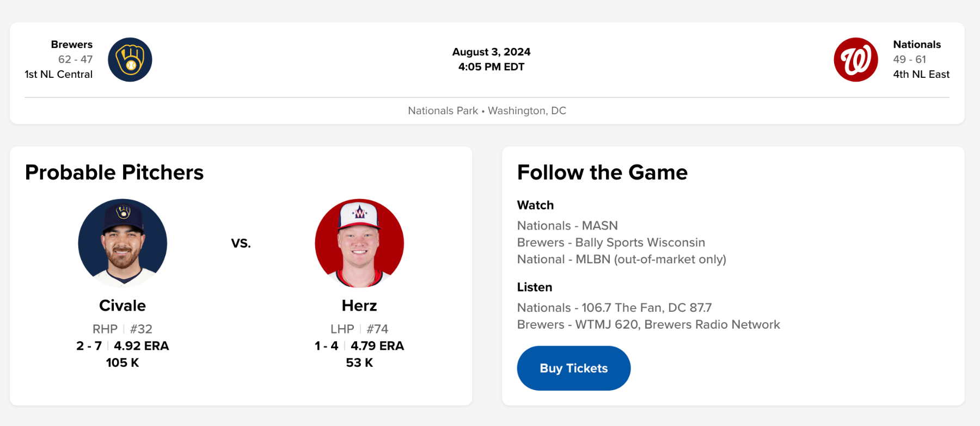Click the Nationals team logo

coord(855,60)
